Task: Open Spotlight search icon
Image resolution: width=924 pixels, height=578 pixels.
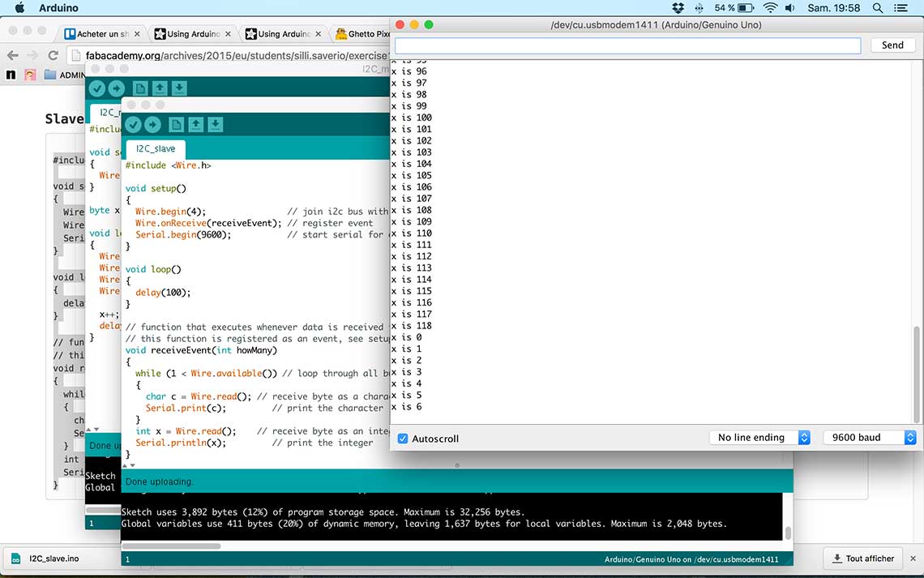Action: [878, 7]
